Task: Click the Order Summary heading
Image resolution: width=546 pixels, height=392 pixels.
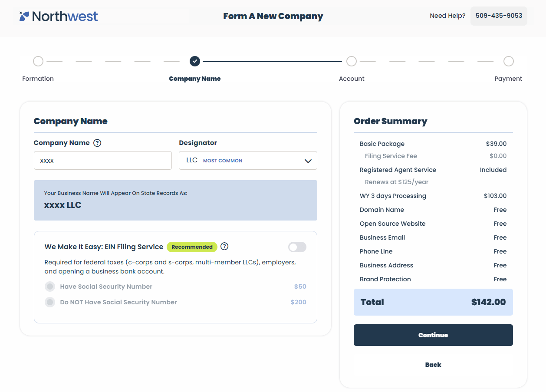Action: [391, 121]
